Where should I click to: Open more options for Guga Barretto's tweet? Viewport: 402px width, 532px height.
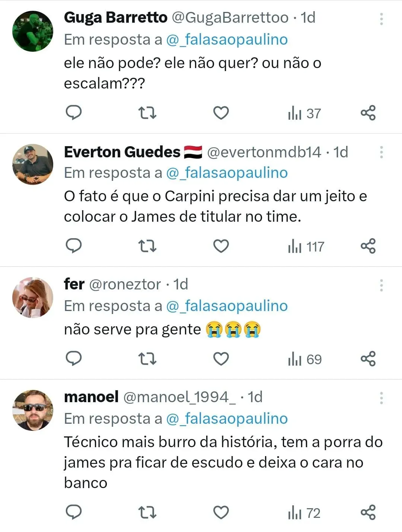[381, 19]
